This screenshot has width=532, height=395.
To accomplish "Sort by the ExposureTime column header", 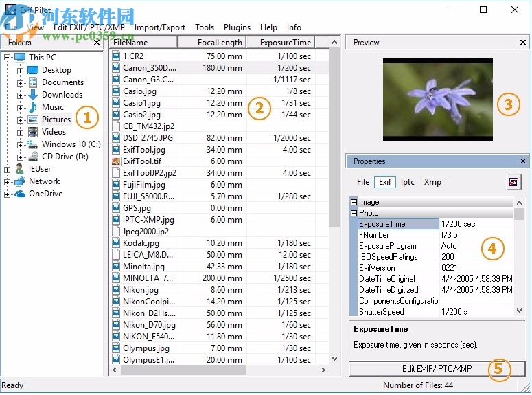I will [x=281, y=43].
